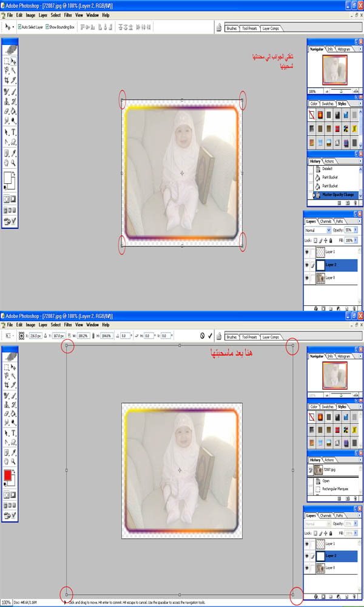This screenshot has width=364, height=607.
Task: Commit the transform with the checkmark icon
Action: [x=210, y=336]
